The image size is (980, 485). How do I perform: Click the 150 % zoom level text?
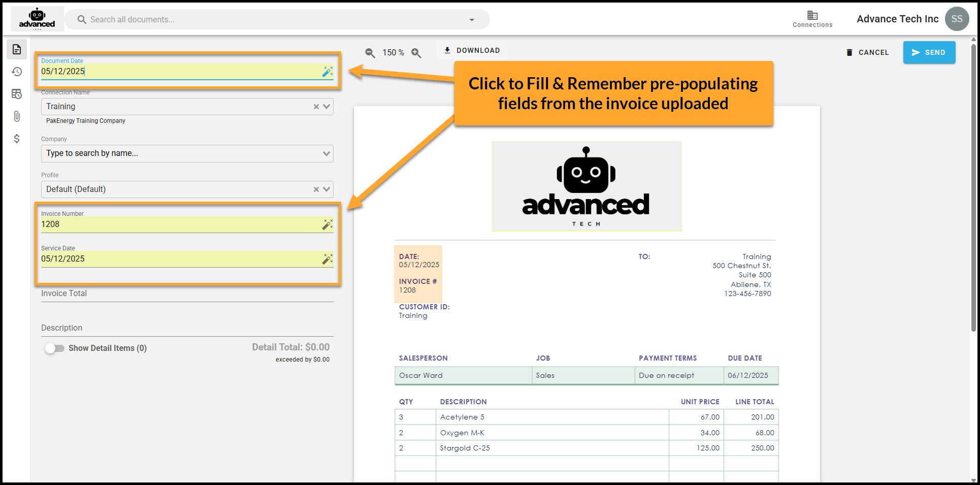(393, 53)
